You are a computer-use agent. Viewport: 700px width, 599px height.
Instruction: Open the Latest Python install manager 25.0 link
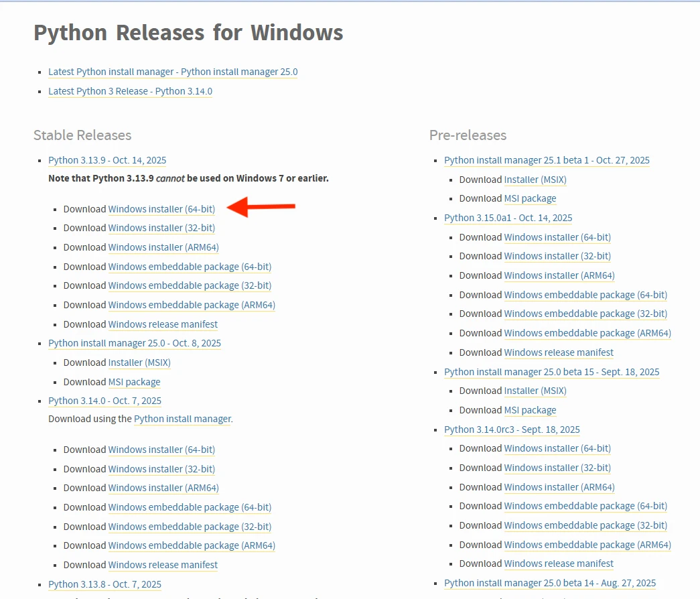coord(173,72)
